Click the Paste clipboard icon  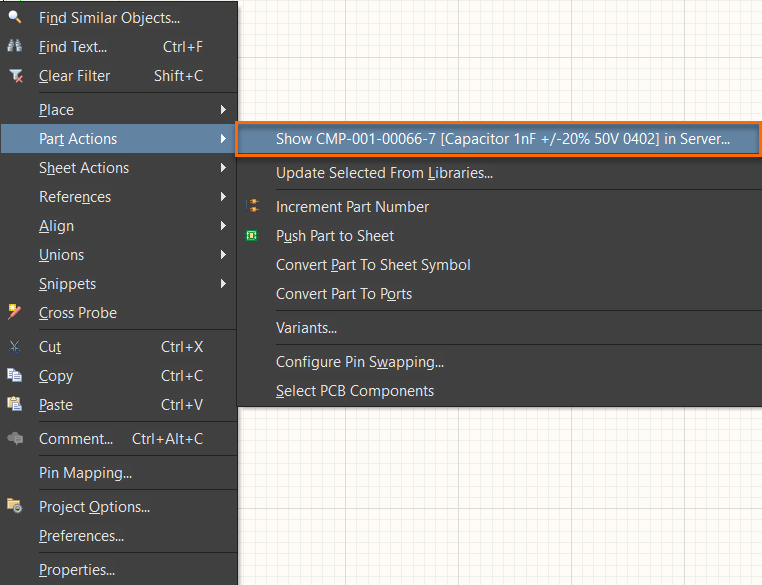15,404
